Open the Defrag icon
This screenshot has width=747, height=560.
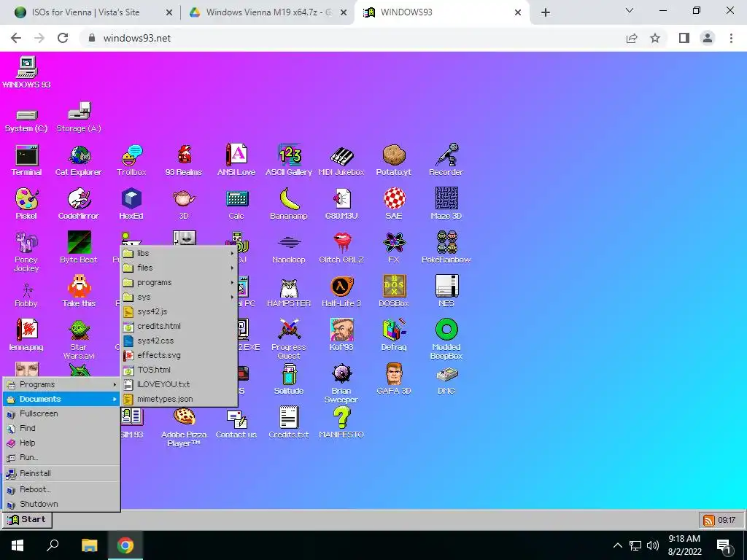394,335
